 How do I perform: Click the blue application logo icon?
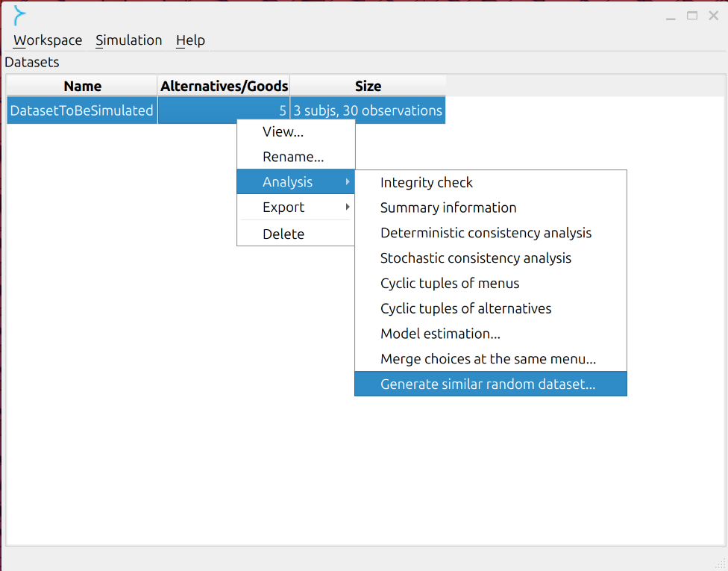[x=19, y=16]
